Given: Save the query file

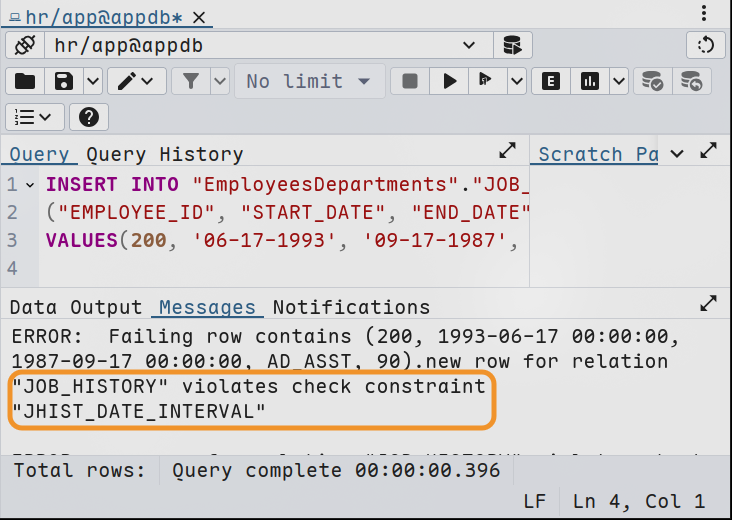Looking at the screenshot, I should (x=64, y=81).
